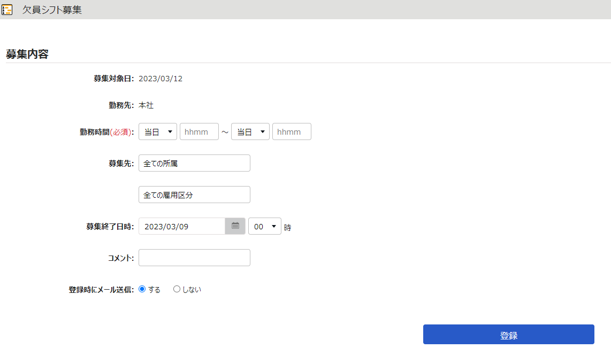
Task: Click the 2023/03/12 target date text
Action: 161,79
